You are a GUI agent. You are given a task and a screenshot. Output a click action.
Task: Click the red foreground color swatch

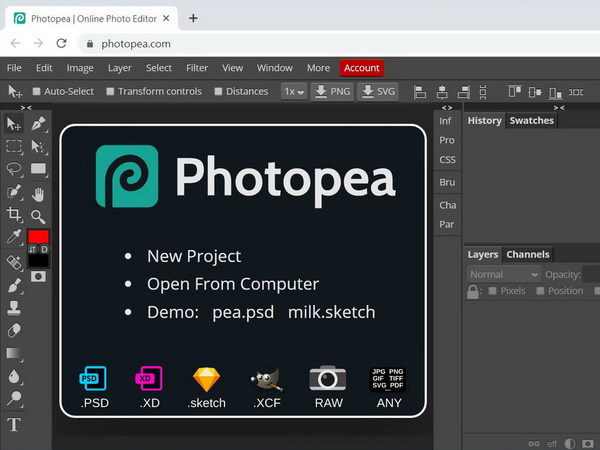click(38, 236)
